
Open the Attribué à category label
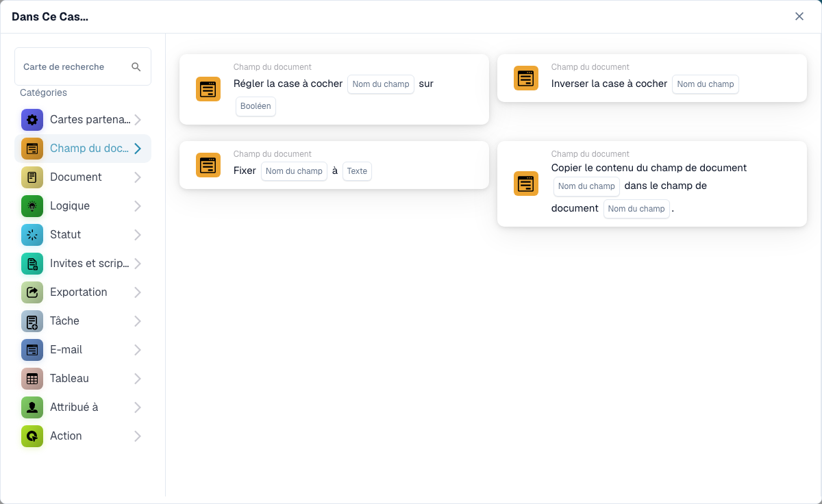tap(74, 407)
